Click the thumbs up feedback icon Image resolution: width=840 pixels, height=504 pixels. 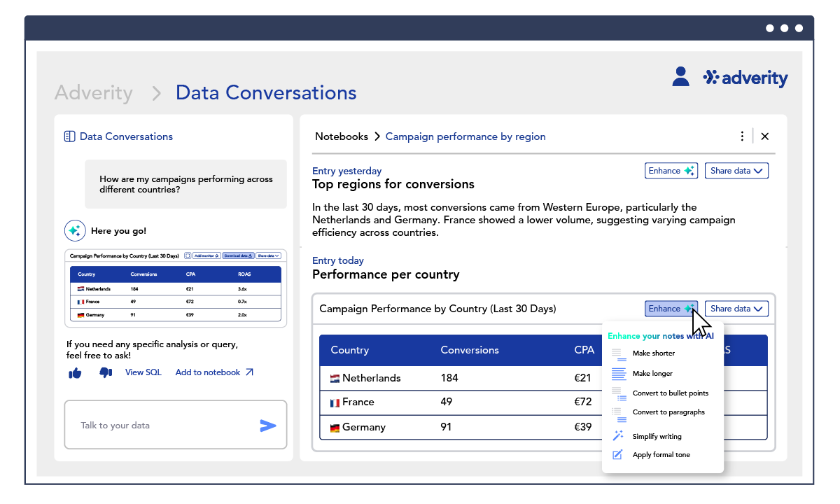[75, 373]
